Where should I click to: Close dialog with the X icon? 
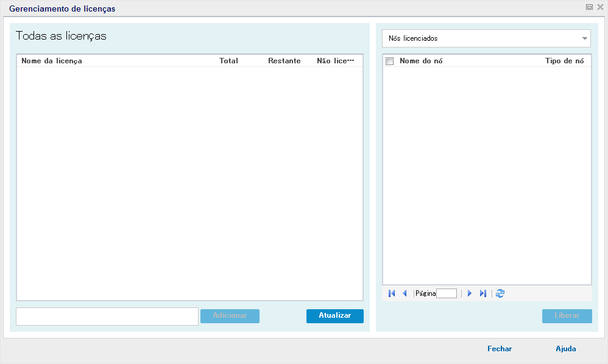tap(600, 7)
